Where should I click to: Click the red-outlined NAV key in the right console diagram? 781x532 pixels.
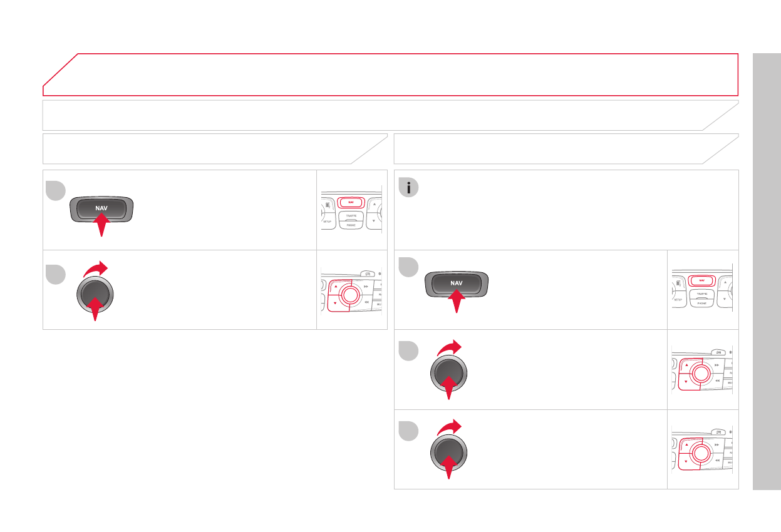pos(701,280)
